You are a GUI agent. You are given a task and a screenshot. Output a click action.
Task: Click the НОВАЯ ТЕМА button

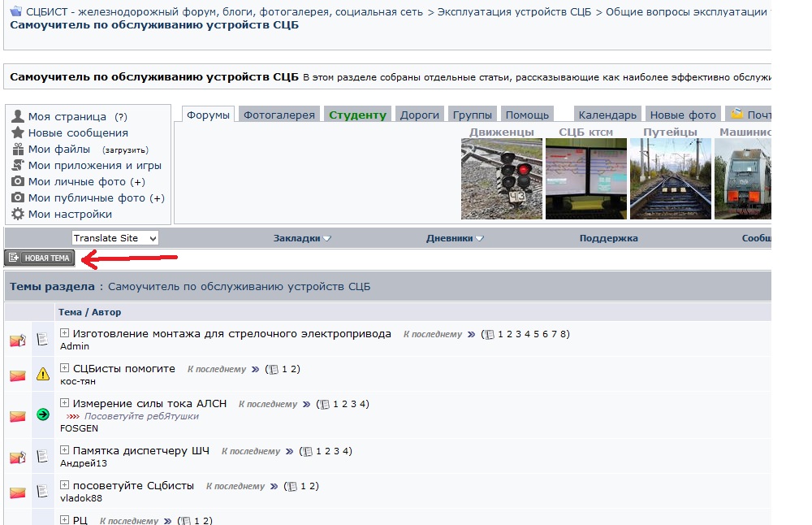point(40,258)
